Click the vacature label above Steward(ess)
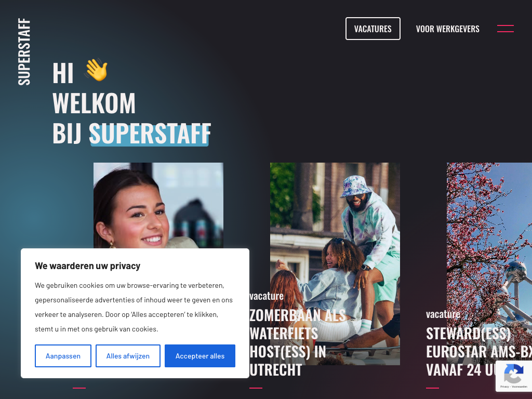The image size is (532, 399). coord(443,314)
